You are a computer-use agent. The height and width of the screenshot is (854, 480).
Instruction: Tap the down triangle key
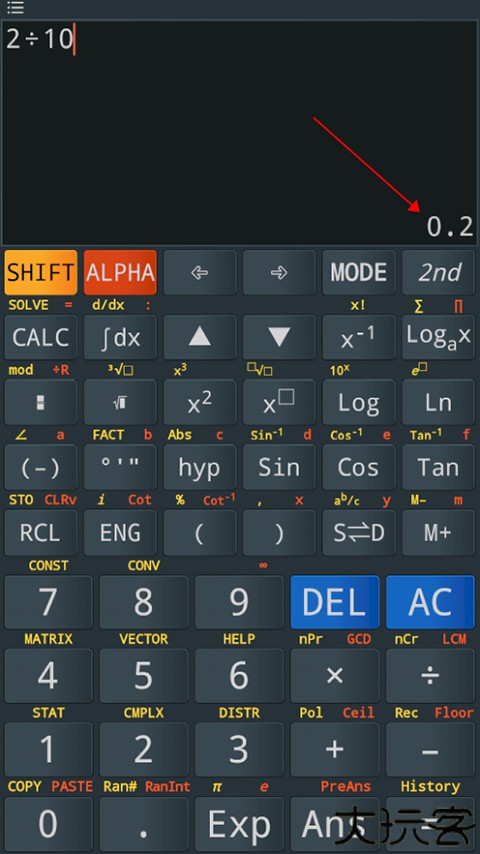(x=279, y=337)
